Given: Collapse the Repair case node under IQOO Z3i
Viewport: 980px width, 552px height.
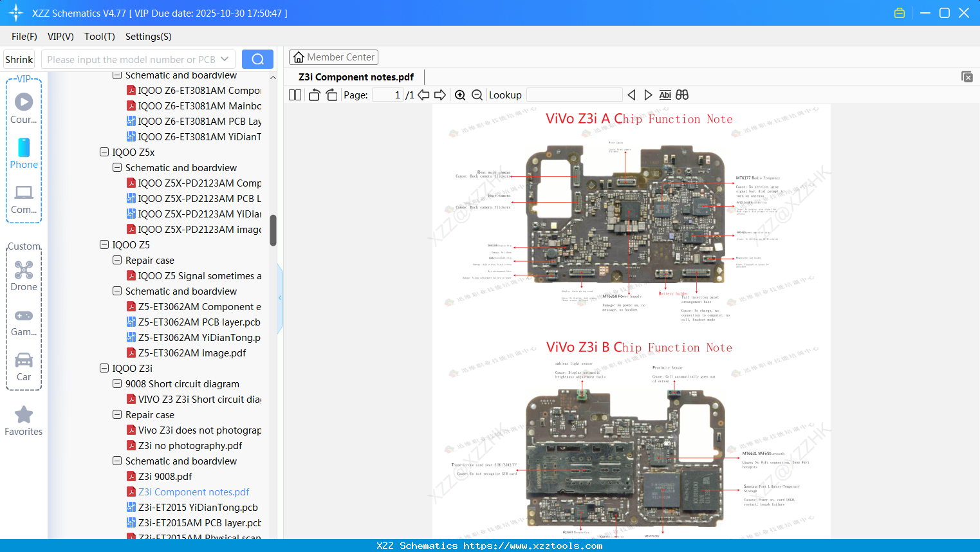Looking at the screenshot, I should [x=117, y=414].
